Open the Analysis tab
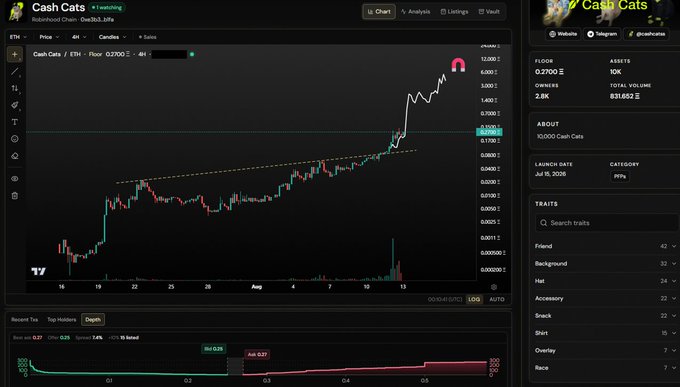680x387 pixels. [415, 12]
